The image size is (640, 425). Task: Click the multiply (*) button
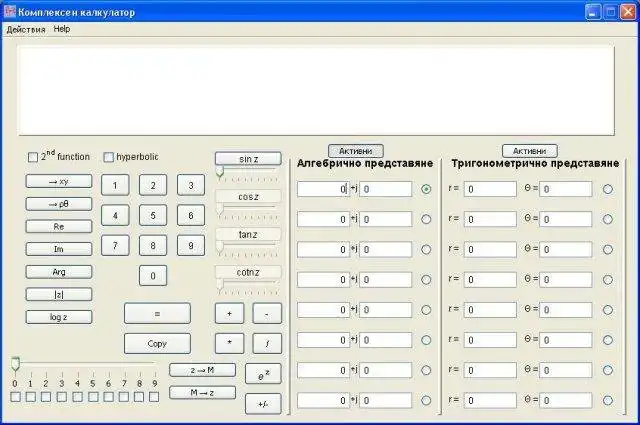point(229,344)
